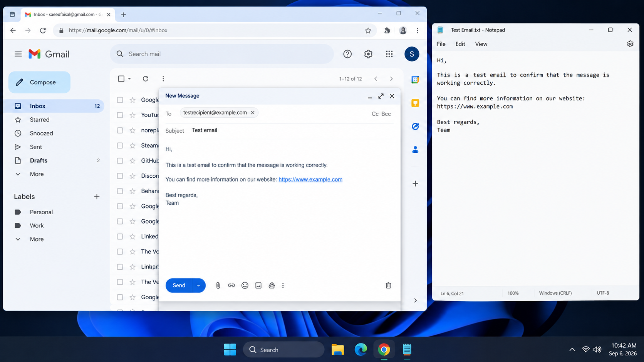Image resolution: width=644 pixels, height=362 pixels.
Task: Toggle Gmail main menu hamburger
Action: click(18, 54)
